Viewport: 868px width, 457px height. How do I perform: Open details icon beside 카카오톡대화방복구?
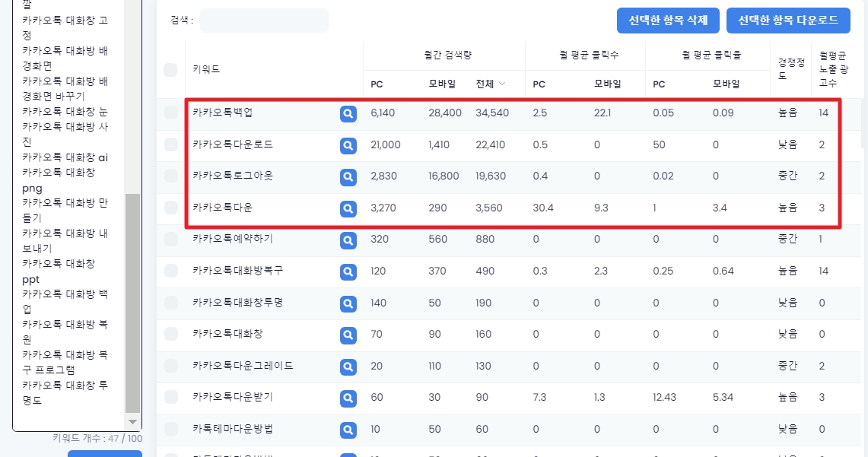348,271
